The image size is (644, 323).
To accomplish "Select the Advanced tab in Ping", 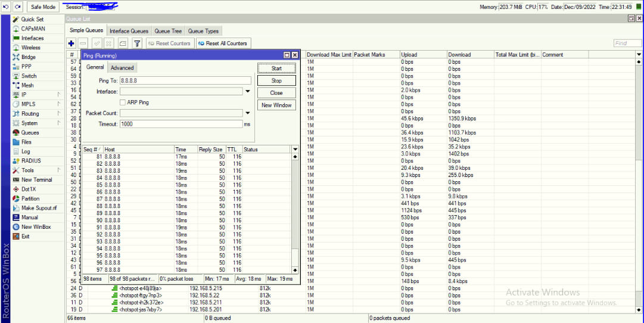I will 122,68.
